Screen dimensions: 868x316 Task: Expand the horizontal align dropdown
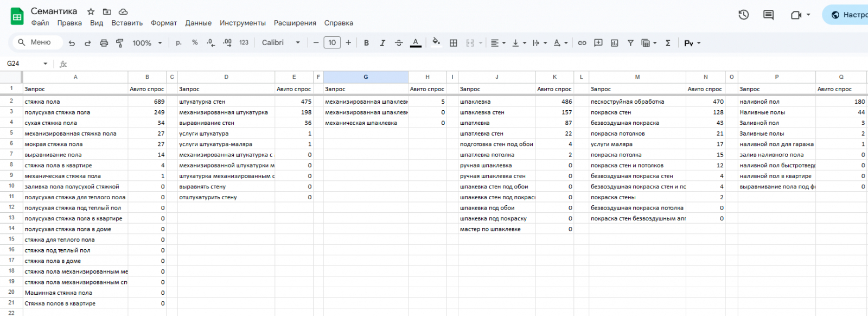(497, 43)
